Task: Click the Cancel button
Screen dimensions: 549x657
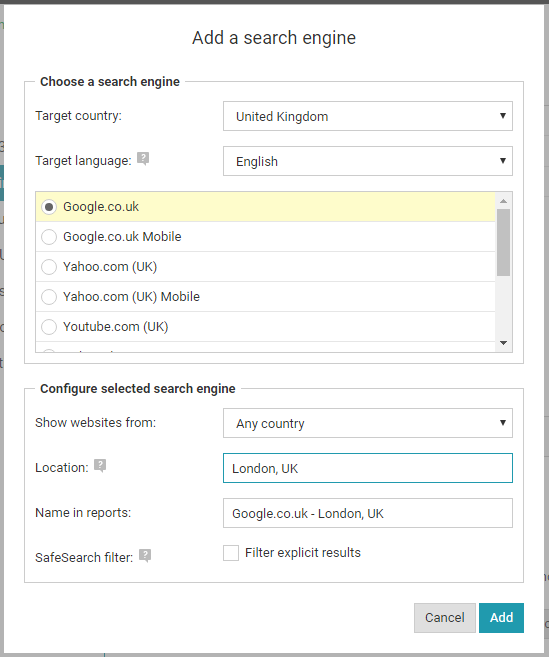Action: pos(445,618)
